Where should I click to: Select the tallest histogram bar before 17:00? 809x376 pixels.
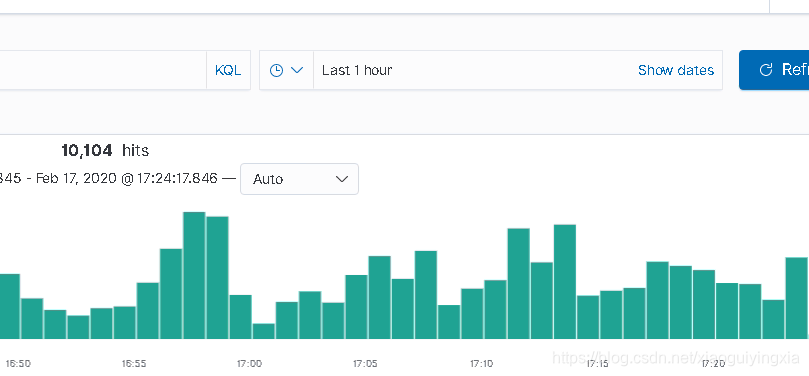[194, 275]
